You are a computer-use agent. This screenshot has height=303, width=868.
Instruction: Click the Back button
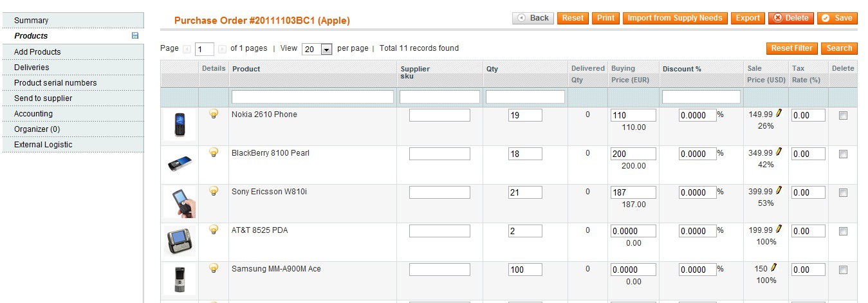tap(533, 18)
